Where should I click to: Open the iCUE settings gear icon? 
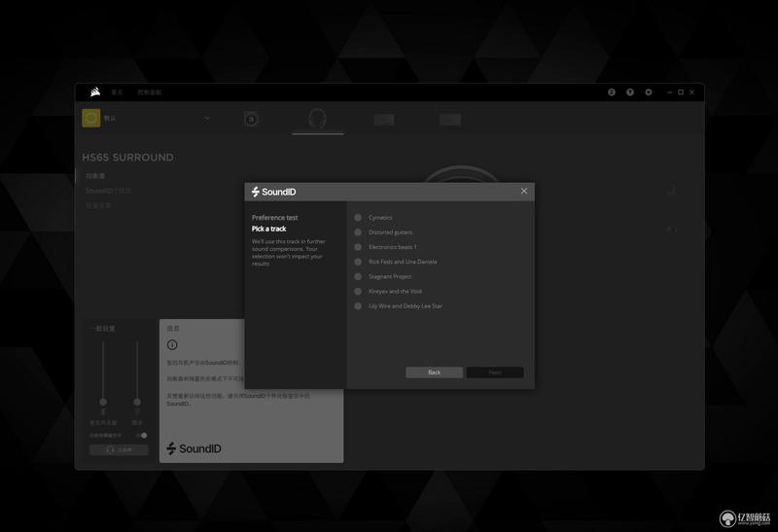(649, 92)
